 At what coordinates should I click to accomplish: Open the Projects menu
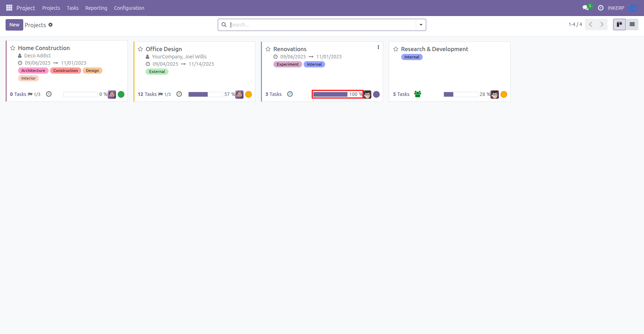(51, 8)
